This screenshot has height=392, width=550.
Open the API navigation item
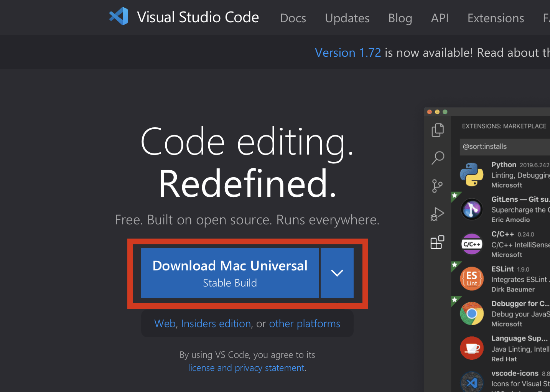point(440,18)
